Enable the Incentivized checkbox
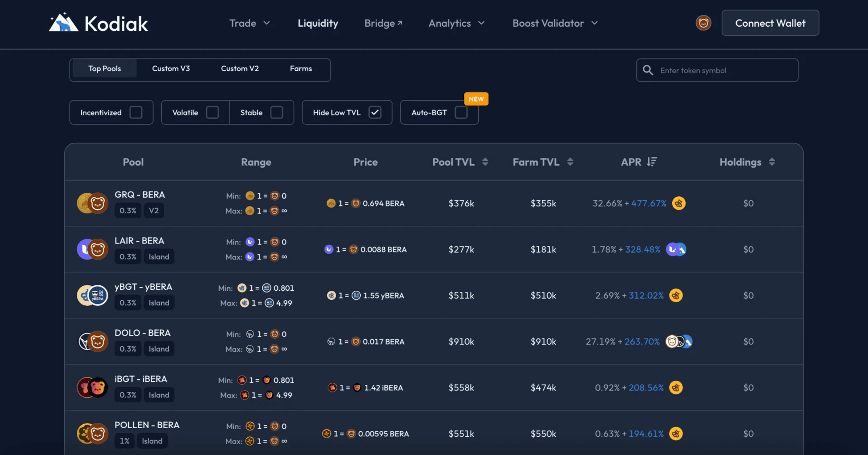This screenshot has height=455, width=868. tap(136, 112)
